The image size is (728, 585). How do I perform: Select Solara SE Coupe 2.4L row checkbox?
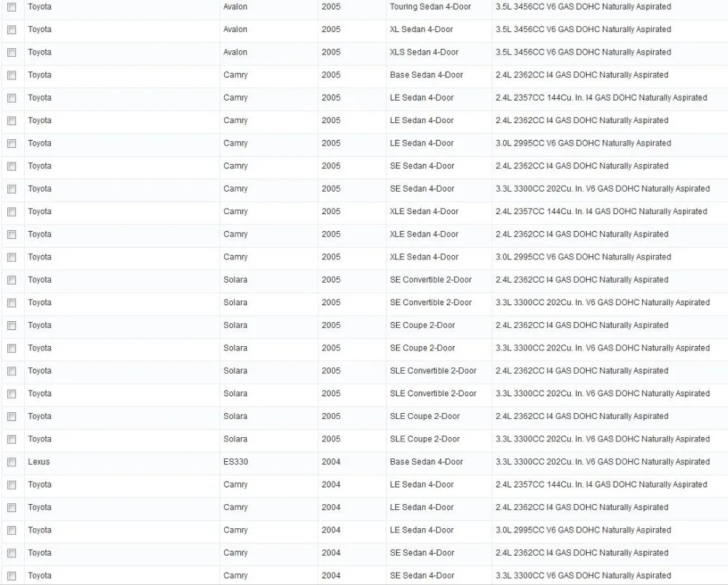pos(12,326)
